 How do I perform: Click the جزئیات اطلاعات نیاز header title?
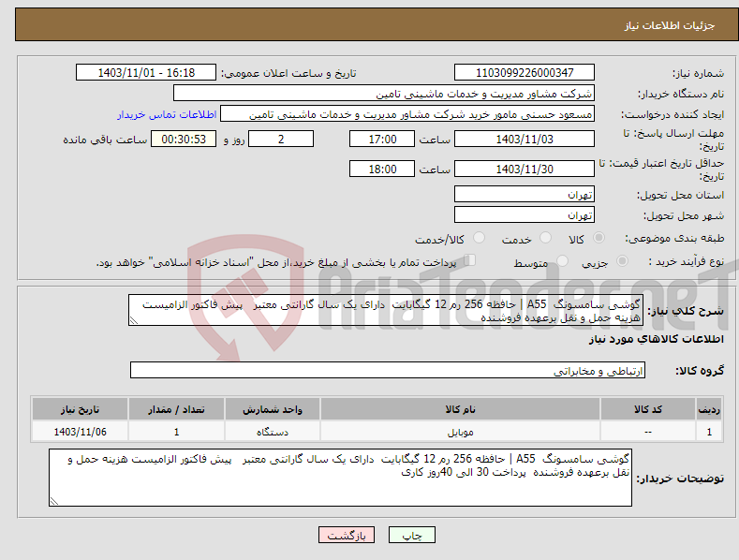click(670, 25)
